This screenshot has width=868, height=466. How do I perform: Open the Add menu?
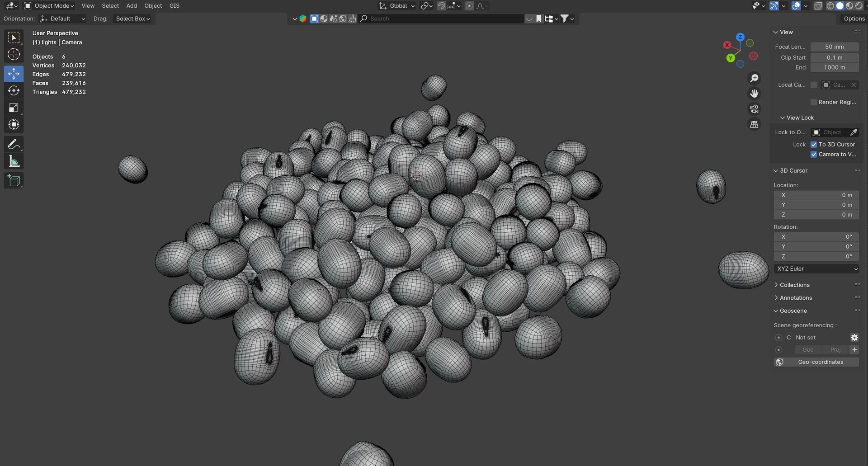point(132,6)
